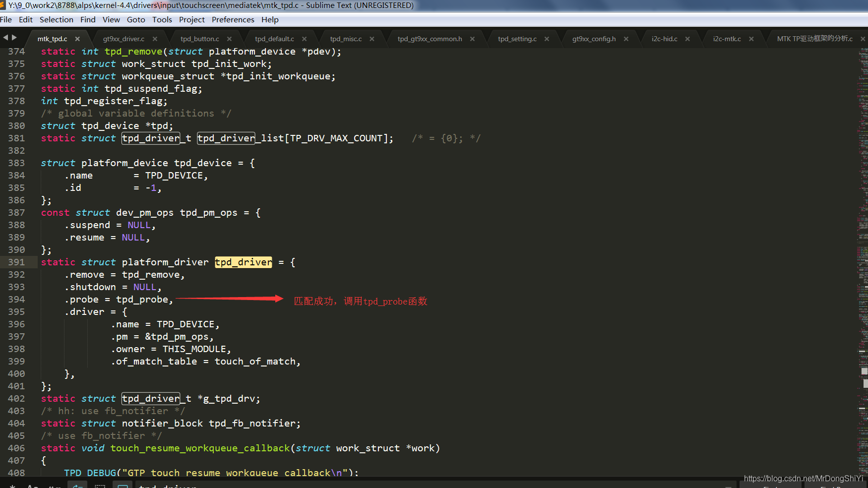Open the Project menu
The height and width of the screenshot is (488, 868).
(192, 19)
